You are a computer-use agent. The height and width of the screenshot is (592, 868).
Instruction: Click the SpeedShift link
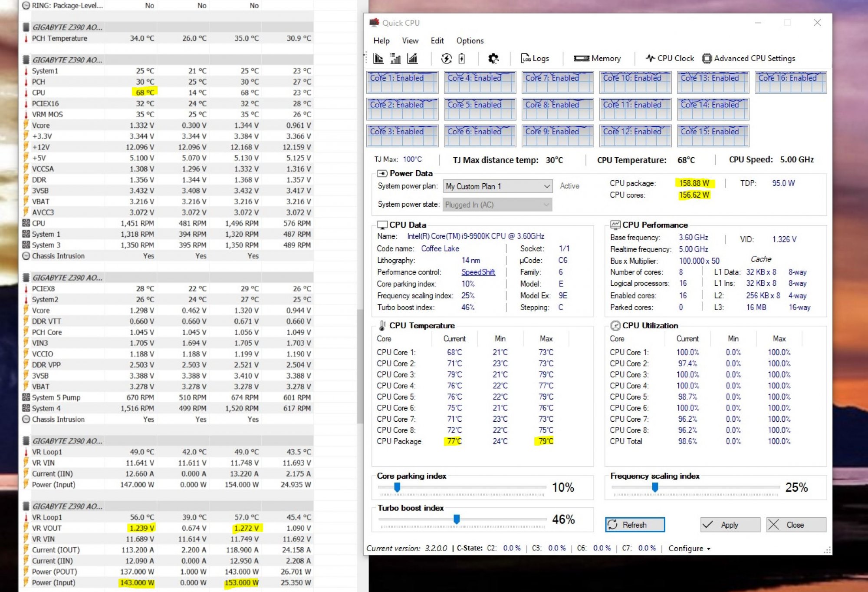[x=478, y=272]
